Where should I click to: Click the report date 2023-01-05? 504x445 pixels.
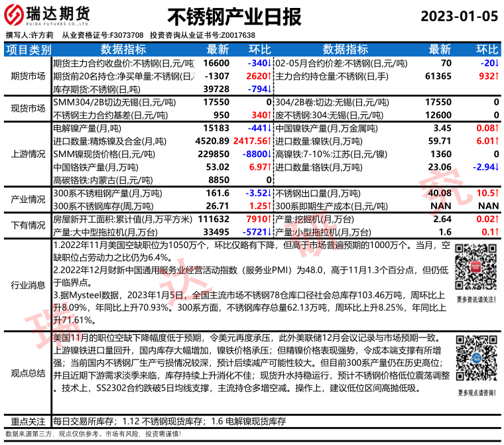[459, 16]
